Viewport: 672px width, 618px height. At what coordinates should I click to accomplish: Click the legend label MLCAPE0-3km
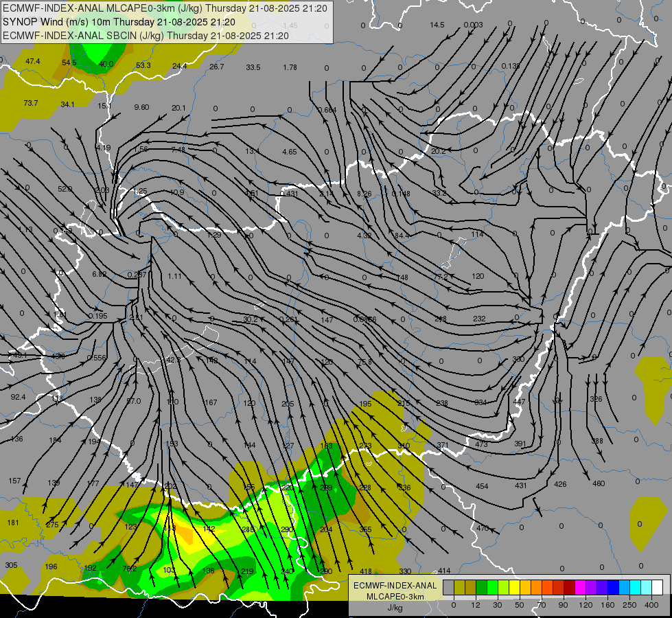tap(395, 597)
